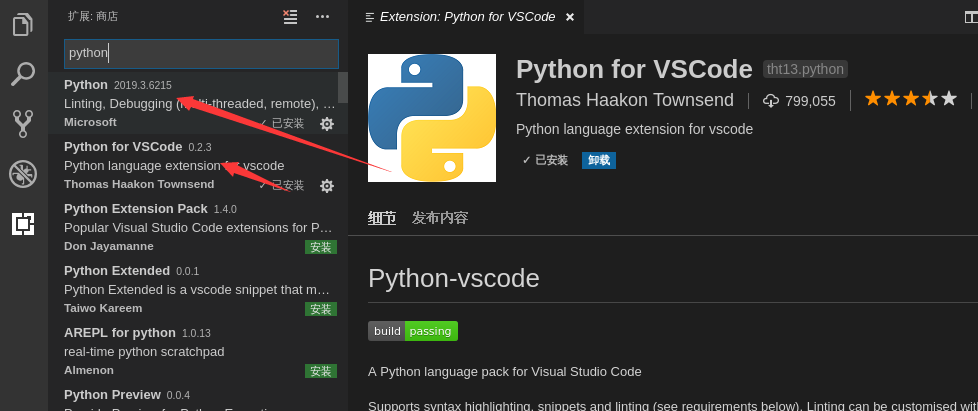
Task: Click the extension list scrollbar thumb
Action: pos(343,87)
